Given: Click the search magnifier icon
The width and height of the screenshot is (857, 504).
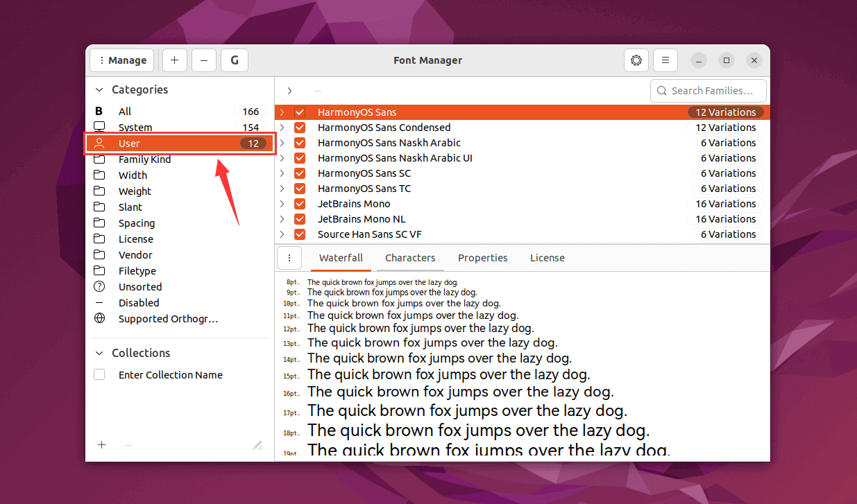Looking at the screenshot, I should pos(661,91).
